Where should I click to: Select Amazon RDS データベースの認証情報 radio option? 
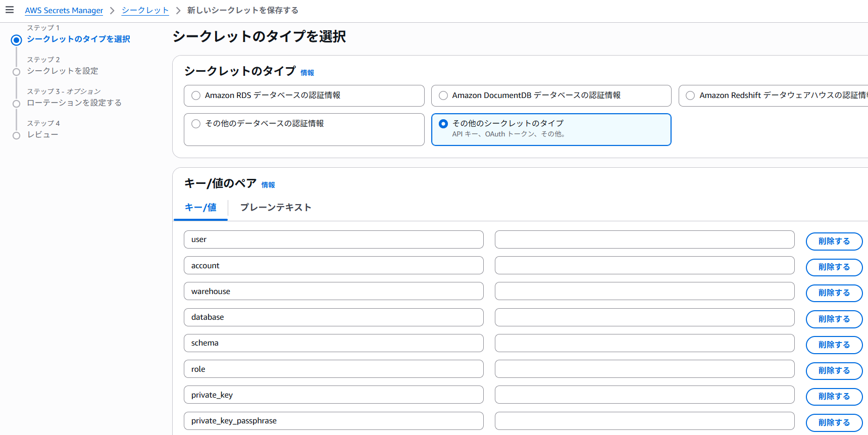tap(196, 95)
